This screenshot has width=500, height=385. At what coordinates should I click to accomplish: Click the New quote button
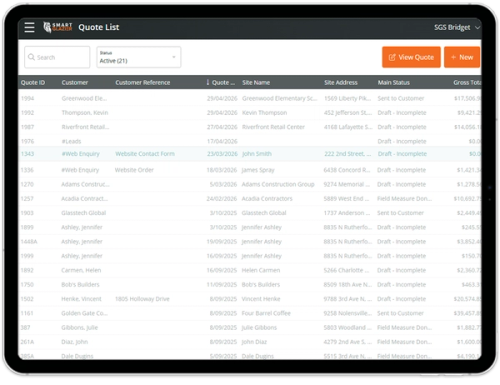pyautogui.click(x=462, y=57)
